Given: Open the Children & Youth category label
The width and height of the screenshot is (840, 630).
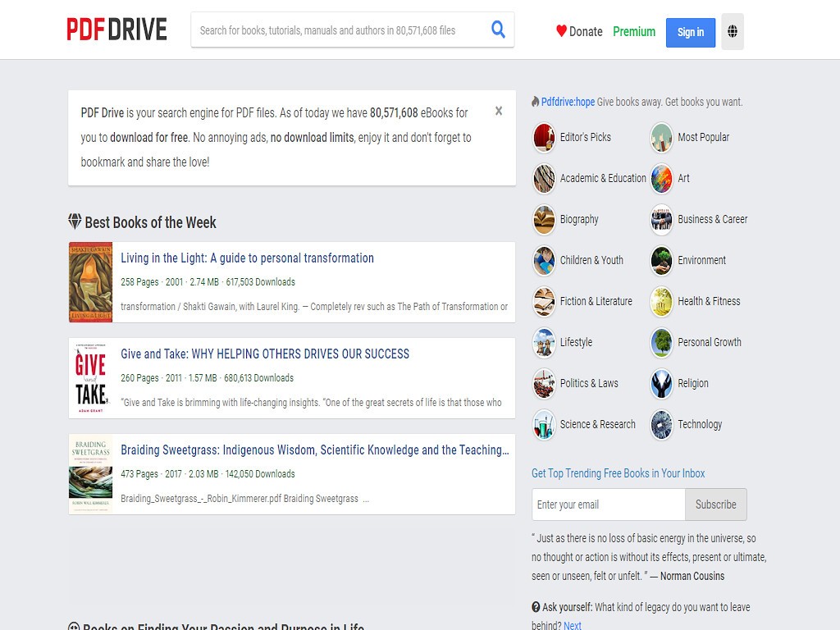Looking at the screenshot, I should [591, 260].
